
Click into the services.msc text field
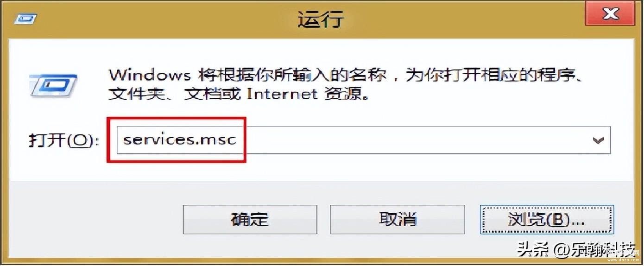click(x=364, y=139)
